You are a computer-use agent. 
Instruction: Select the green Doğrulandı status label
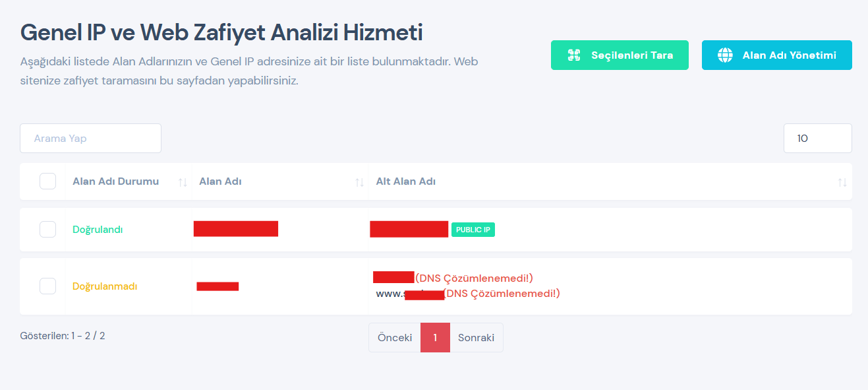(x=97, y=229)
